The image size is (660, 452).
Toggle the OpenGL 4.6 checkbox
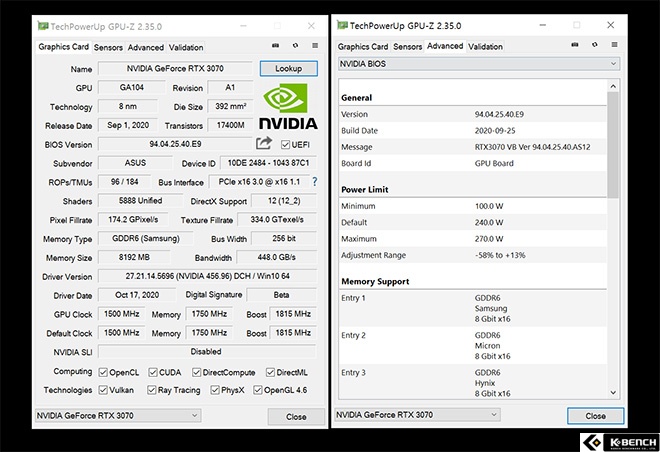(258, 390)
